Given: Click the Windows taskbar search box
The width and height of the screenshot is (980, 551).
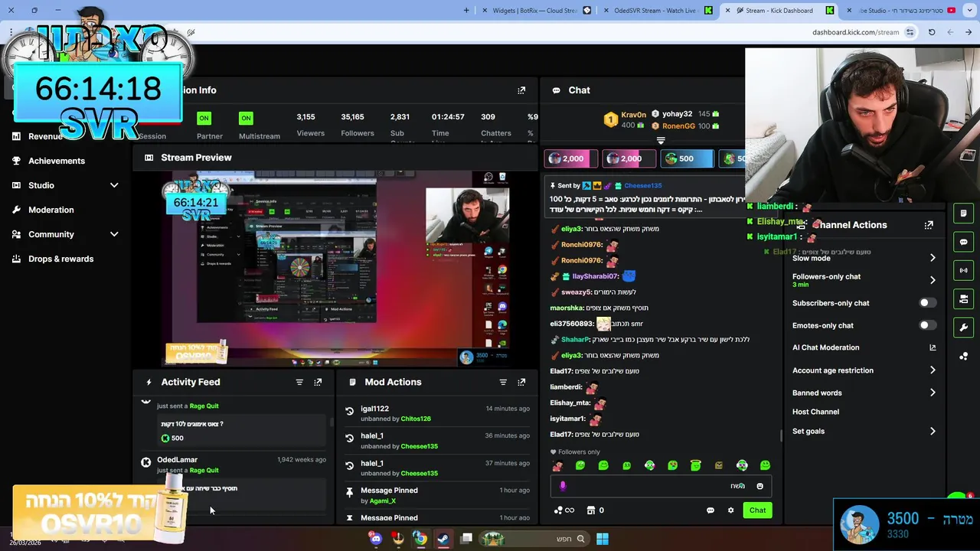Looking at the screenshot, I should (x=534, y=539).
